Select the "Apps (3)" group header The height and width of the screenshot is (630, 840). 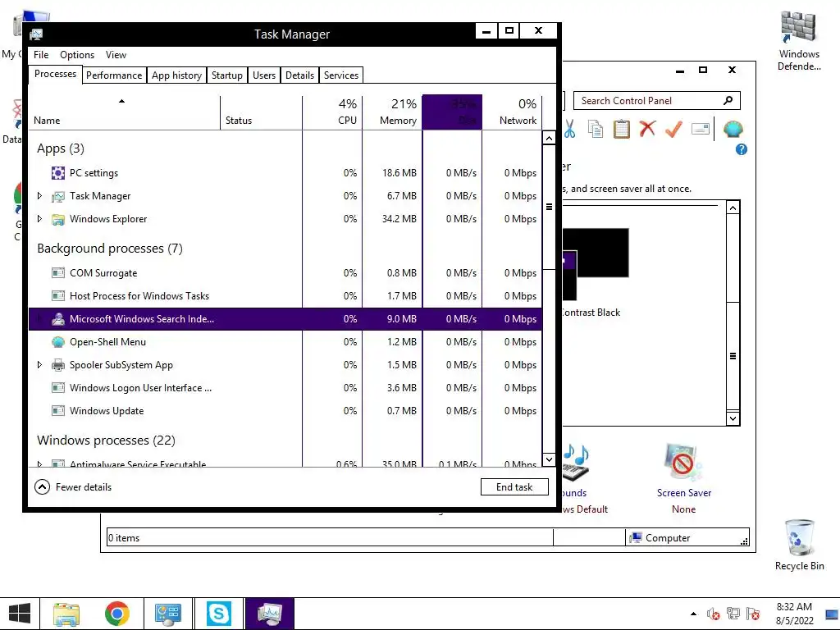(x=61, y=148)
